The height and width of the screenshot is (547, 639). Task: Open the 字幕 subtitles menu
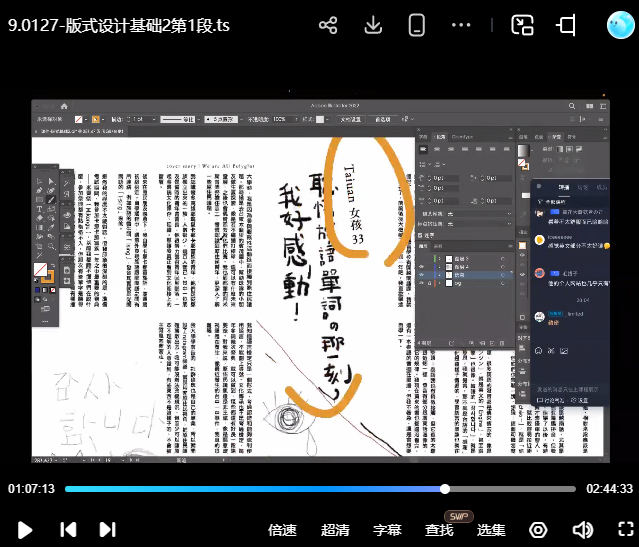pyautogui.click(x=387, y=530)
